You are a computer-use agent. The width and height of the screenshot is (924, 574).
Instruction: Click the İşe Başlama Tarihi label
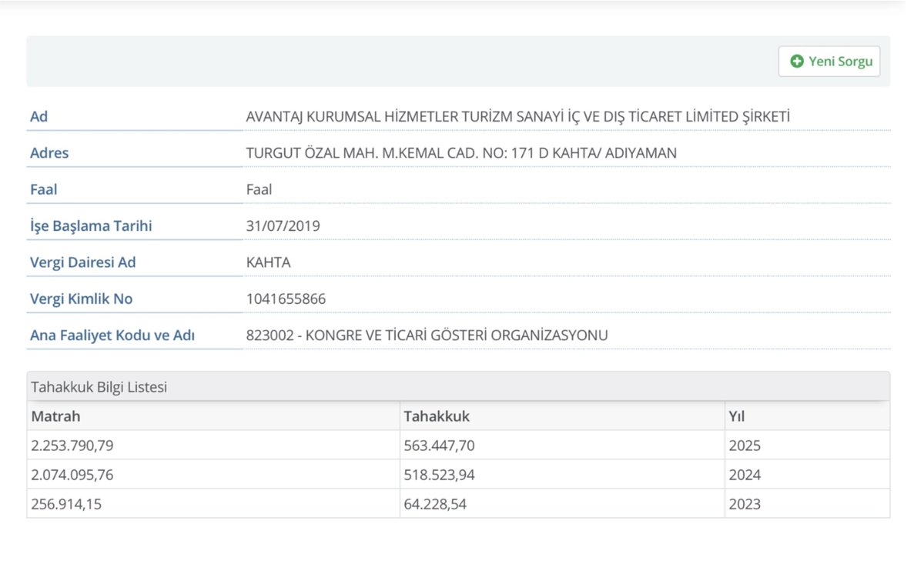91,226
